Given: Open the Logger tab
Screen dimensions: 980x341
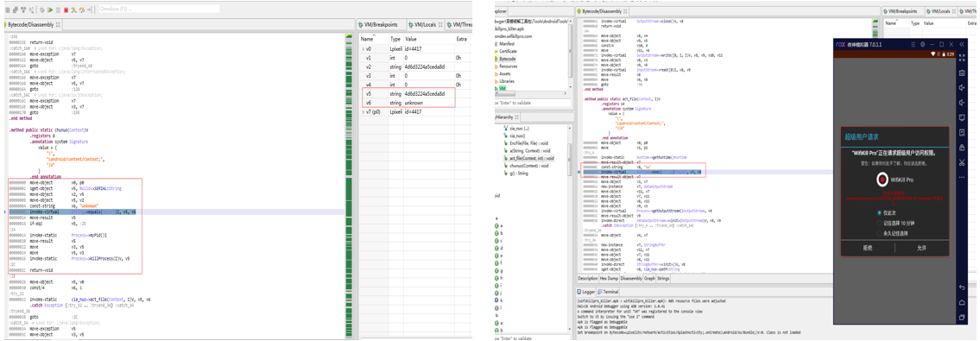Looking at the screenshot, I should coord(587,292).
